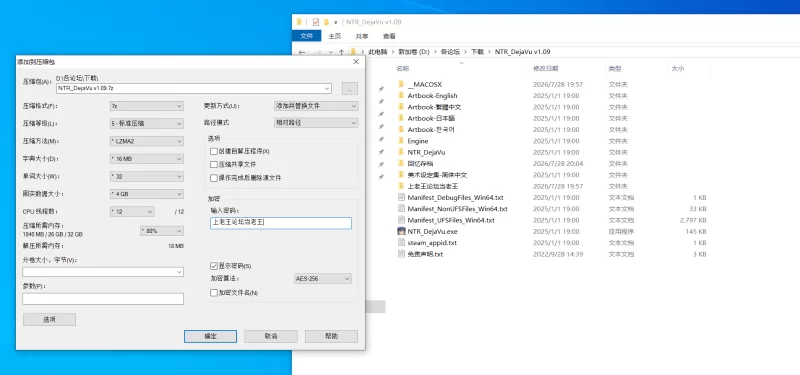
Task: Click the new folder icon in Explorer title bar
Action: 326,22
